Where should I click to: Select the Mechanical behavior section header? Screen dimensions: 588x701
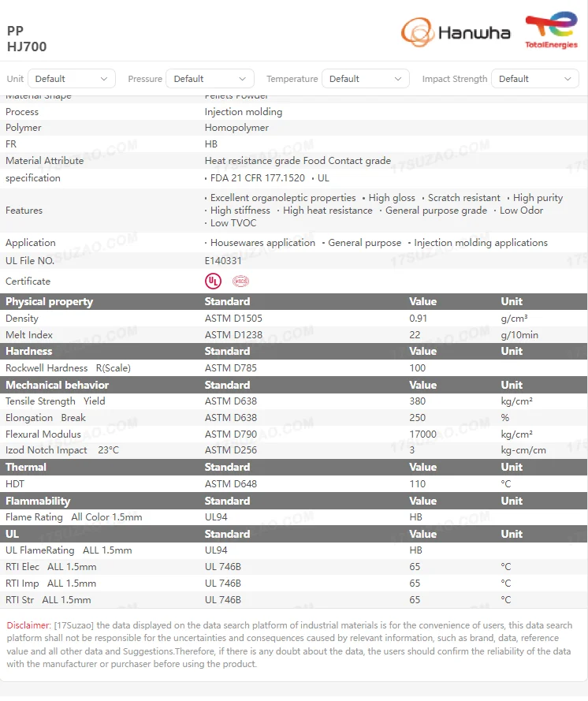[x=57, y=385]
